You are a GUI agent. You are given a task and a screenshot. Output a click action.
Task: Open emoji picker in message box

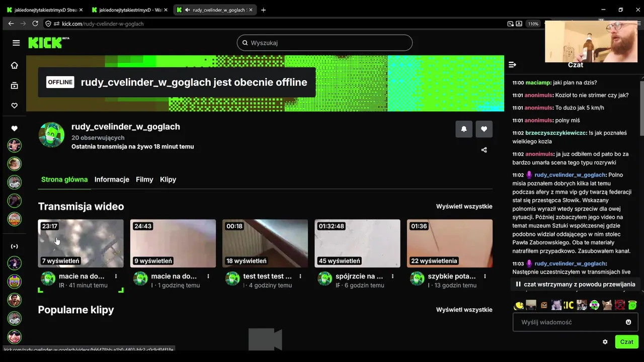click(628, 322)
